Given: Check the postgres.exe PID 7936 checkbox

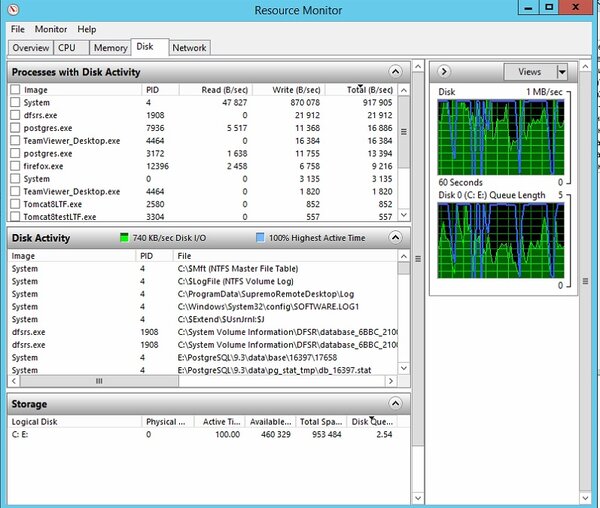Looking at the screenshot, I should click(15, 127).
